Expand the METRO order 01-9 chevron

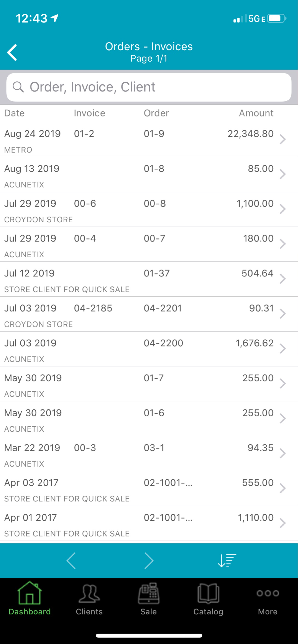tap(283, 139)
